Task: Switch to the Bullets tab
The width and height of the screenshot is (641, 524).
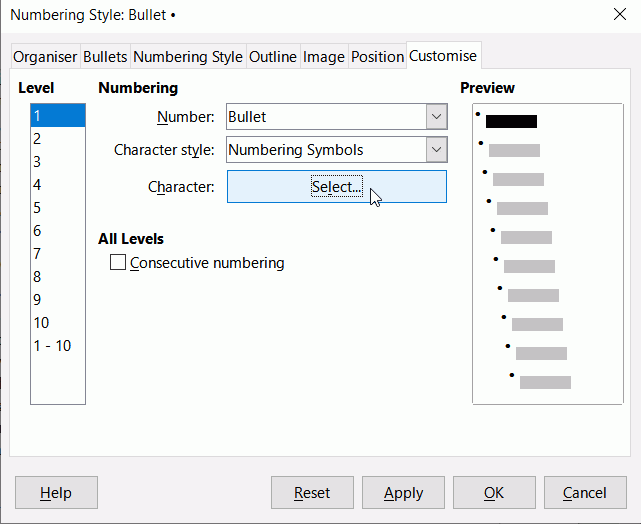Action: point(105,56)
